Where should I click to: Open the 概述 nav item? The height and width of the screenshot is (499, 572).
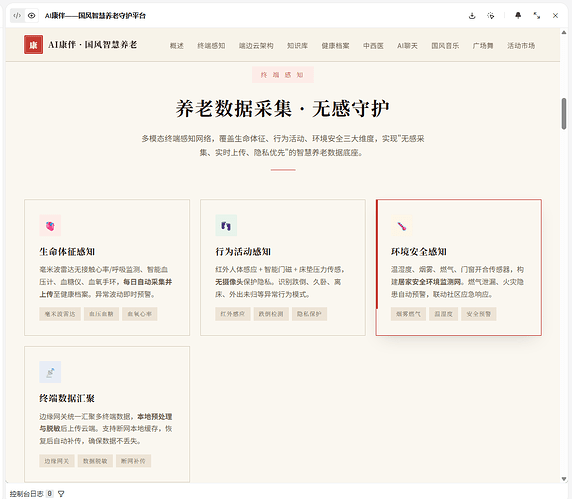click(177, 46)
